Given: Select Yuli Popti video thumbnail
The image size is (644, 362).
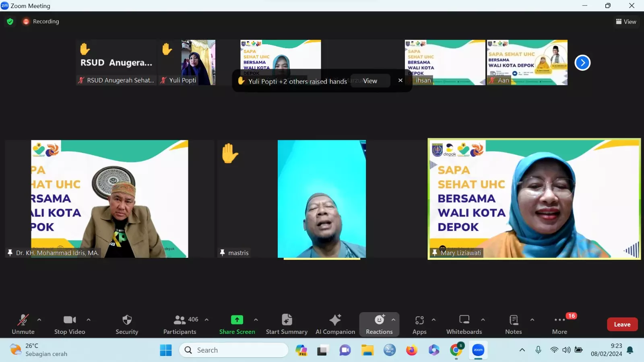Looking at the screenshot, I should click(198, 62).
